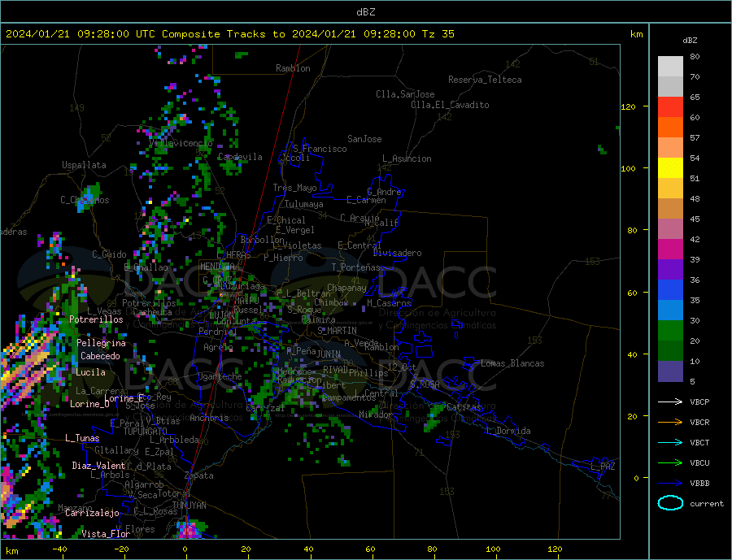This screenshot has width=732, height=560.
Task: Click the cyan VBCT arrow in legend
Action: [670, 442]
